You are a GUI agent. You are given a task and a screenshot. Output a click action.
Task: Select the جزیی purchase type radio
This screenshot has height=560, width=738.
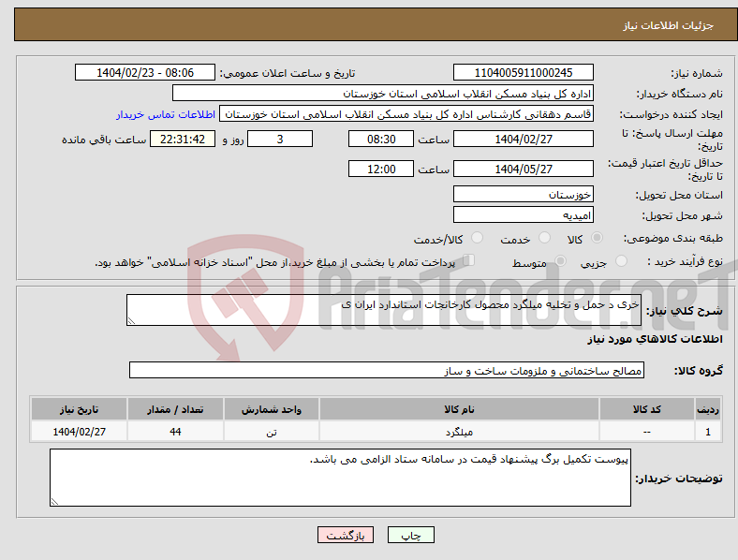tap(621, 261)
